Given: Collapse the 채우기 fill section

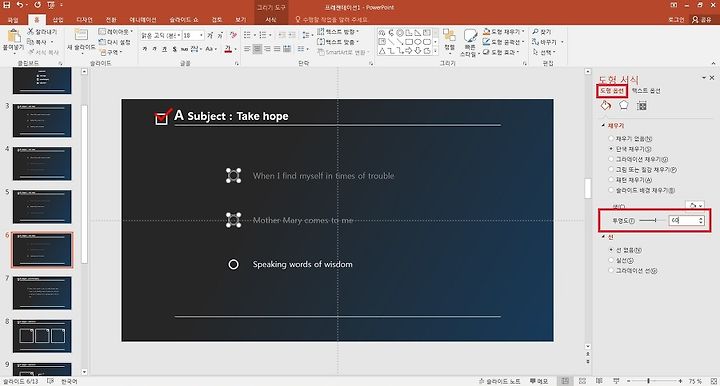Looking at the screenshot, I should (x=603, y=125).
